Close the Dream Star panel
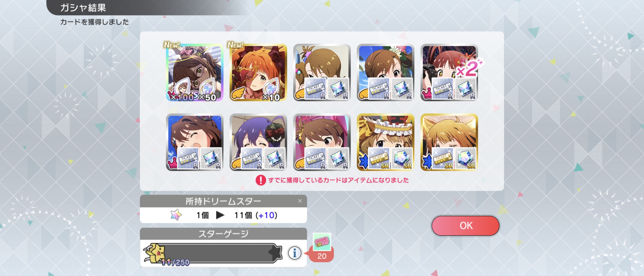This screenshot has width=644, height=276. coord(300,201)
